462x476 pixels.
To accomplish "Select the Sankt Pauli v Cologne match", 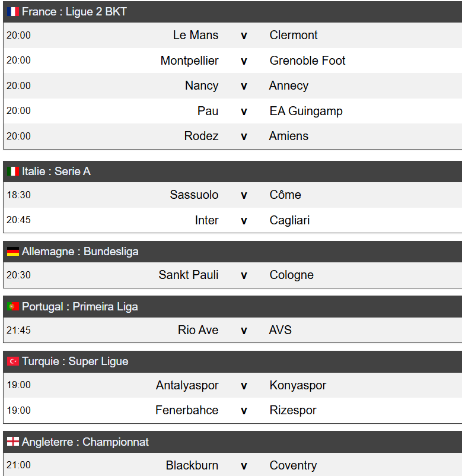I will [x=244, y=275].
